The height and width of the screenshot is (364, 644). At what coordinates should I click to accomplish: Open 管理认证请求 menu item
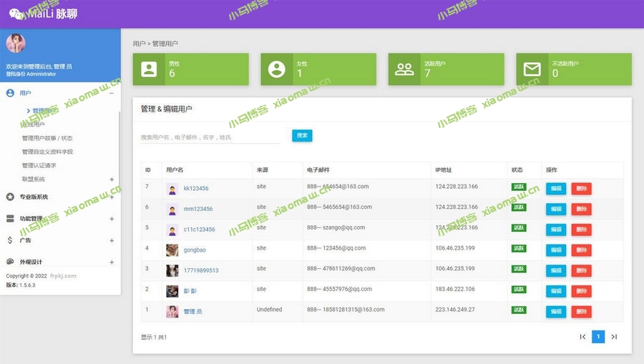39,165
